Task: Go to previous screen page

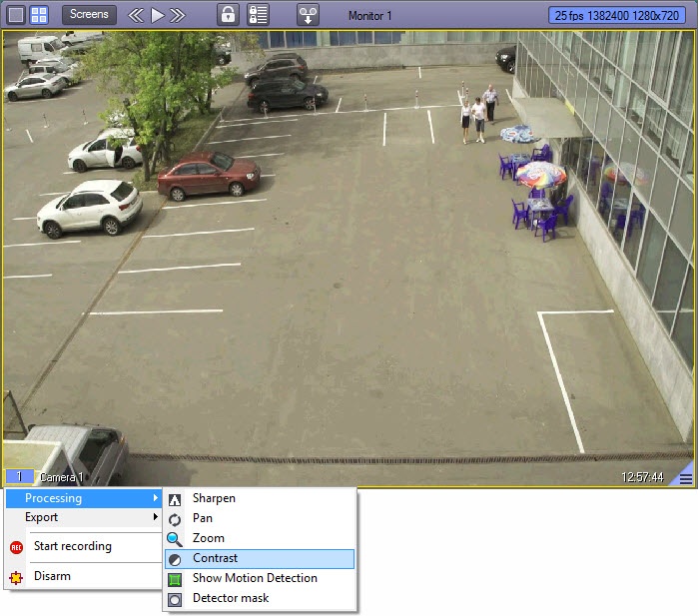Action: [137, 15]
